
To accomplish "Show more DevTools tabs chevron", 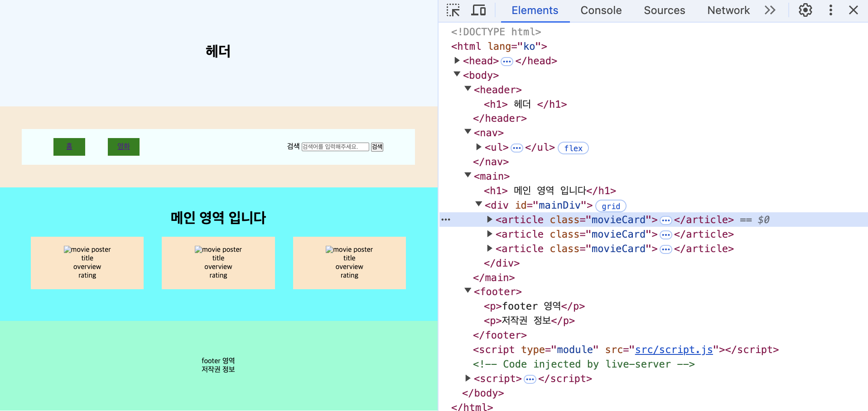I will point(770,10).
